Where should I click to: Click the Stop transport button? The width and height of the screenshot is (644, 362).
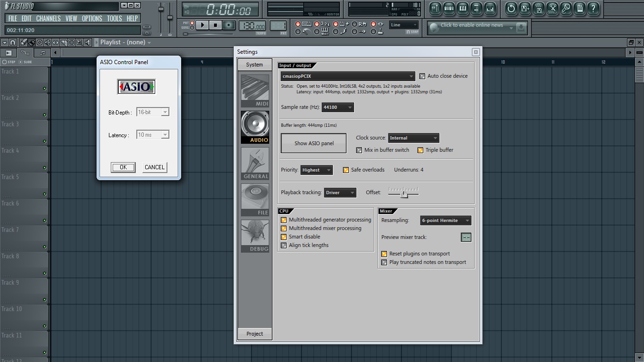(215, 25)
